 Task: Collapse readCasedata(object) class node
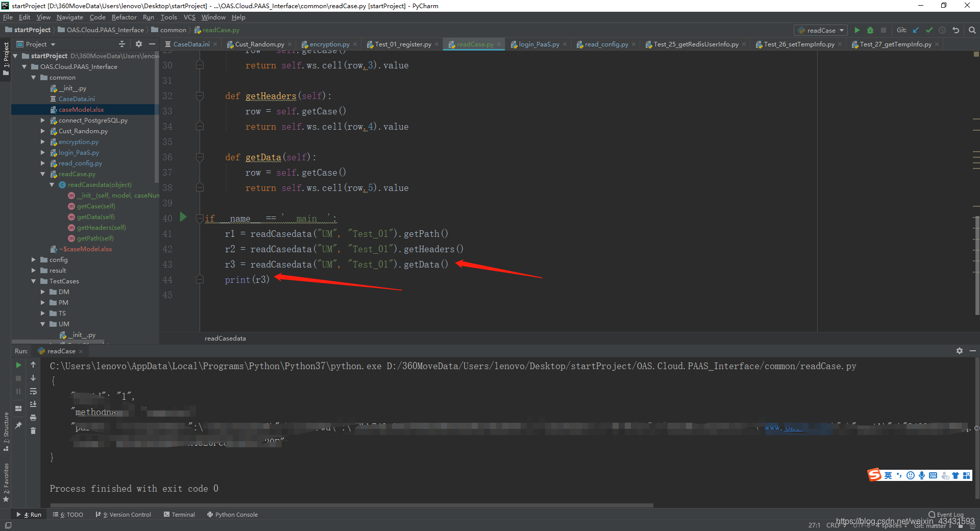pos(52,185)
